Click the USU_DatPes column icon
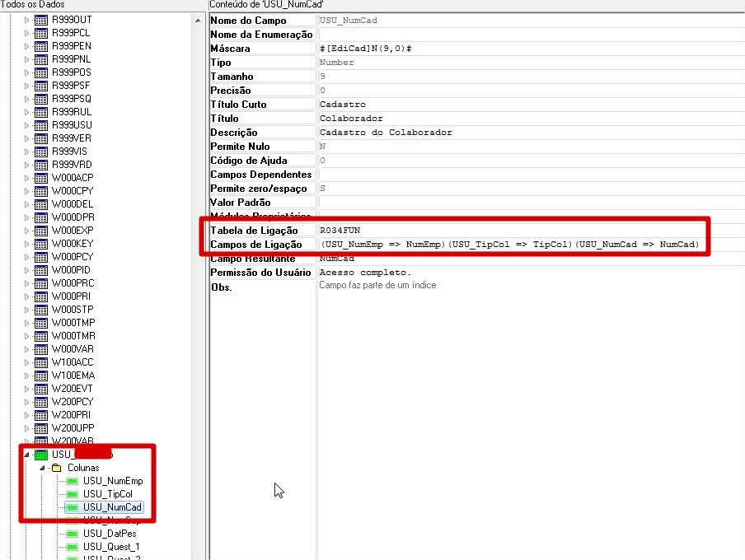745x560 pixels. 73,534
